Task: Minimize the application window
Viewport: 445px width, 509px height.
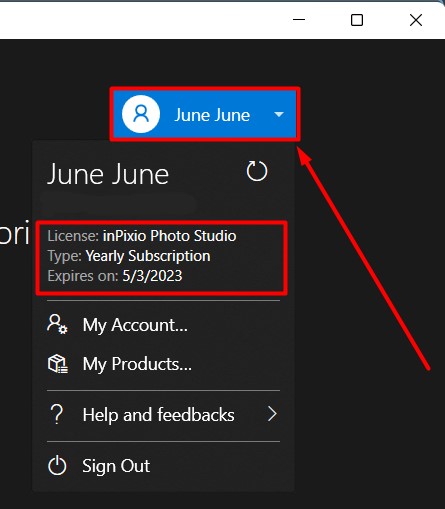Action: [299, 20]
